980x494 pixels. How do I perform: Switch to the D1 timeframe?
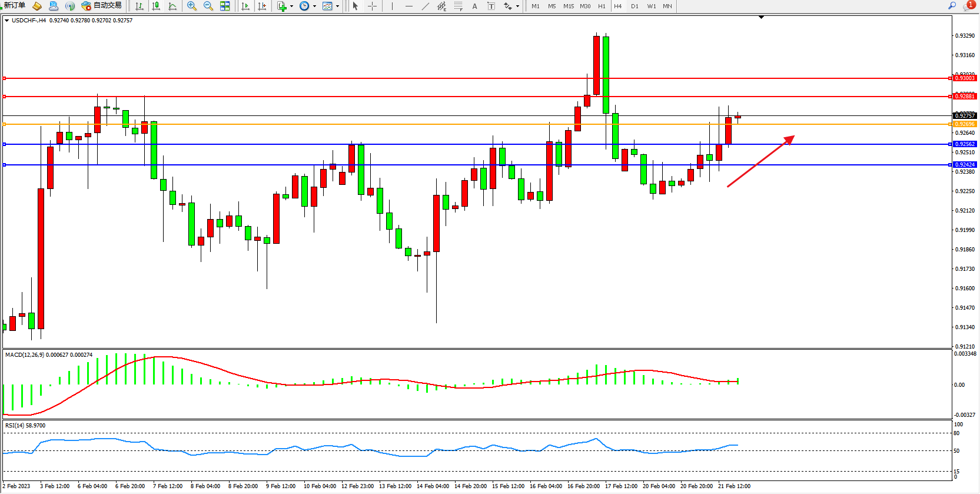[x=634, y=6]
